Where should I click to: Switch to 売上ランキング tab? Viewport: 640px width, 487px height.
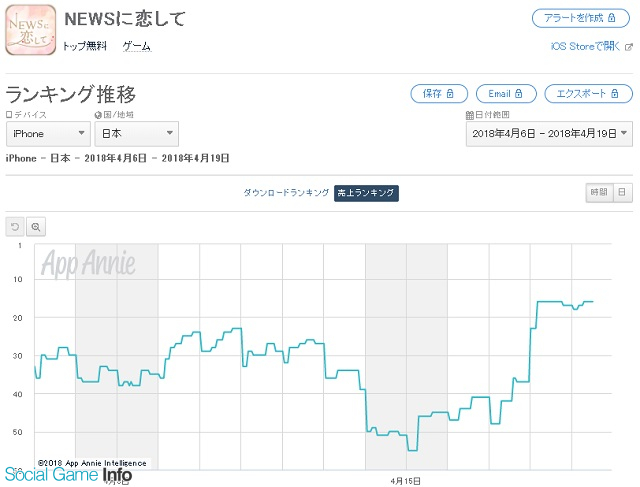(366, 193)
